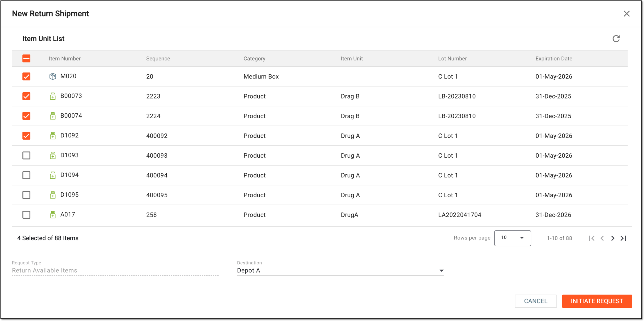Viewport: 644px width, 321px height.
Task: Check the D1094 row checkbox
Action: pyautogui.click(x=26, y=175)
